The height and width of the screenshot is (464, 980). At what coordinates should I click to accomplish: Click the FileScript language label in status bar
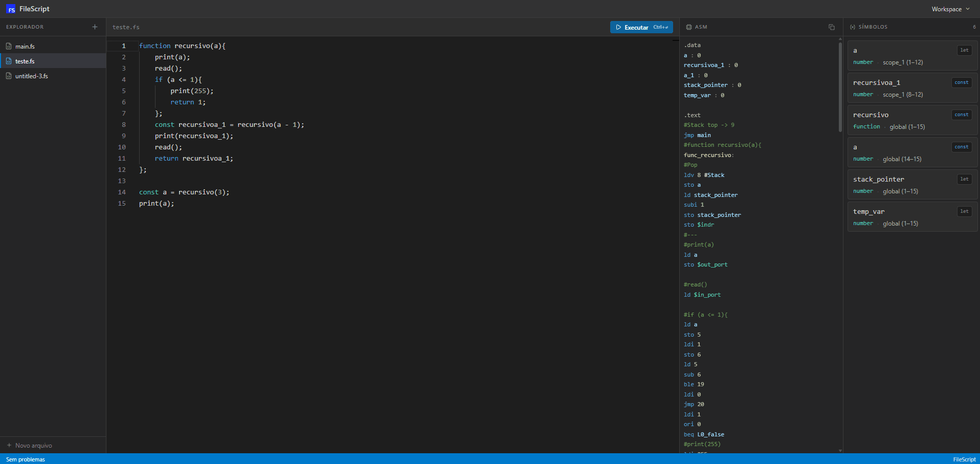pos(964,459)
